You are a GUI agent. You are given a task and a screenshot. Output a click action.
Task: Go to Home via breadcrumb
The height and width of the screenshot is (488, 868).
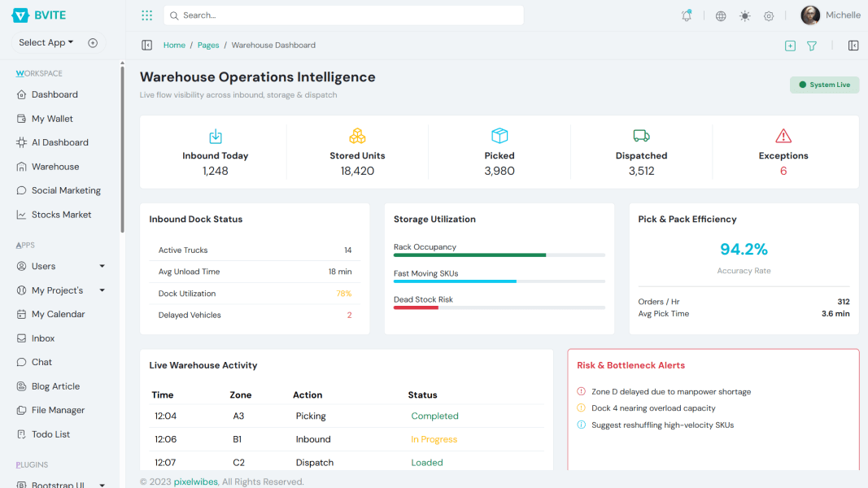[x=174, y=45]
